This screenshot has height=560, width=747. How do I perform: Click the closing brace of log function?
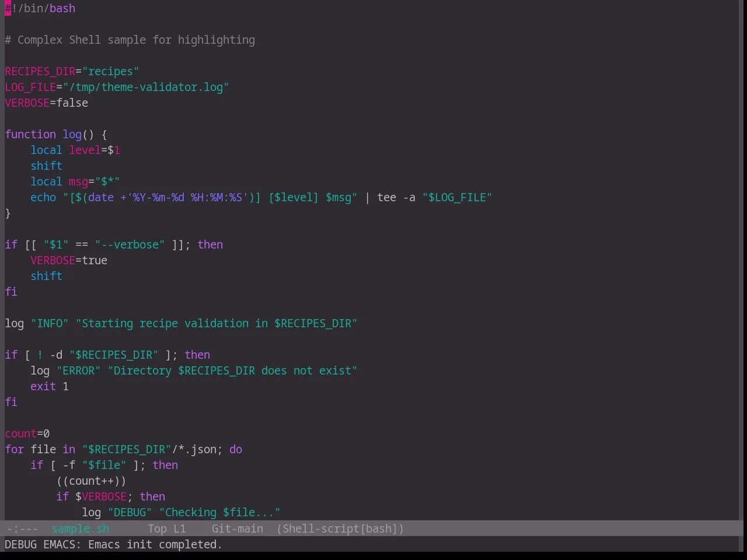[x=8, y=213]
